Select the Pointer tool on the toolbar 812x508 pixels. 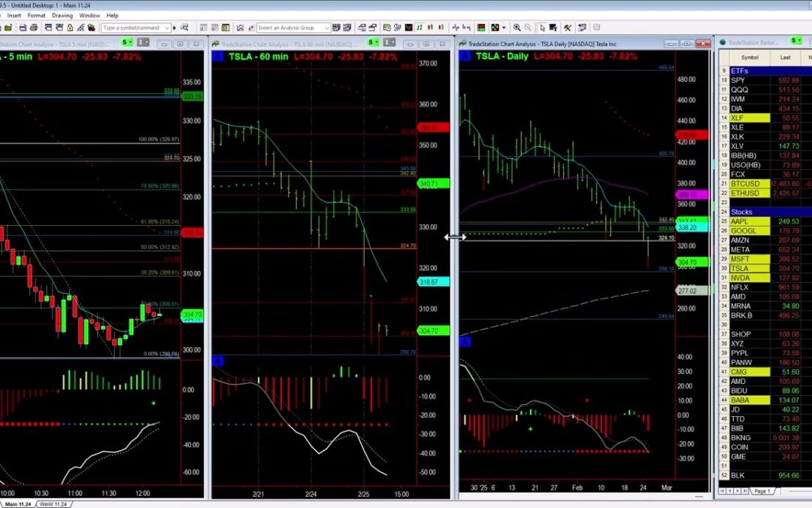click(542, 26)
